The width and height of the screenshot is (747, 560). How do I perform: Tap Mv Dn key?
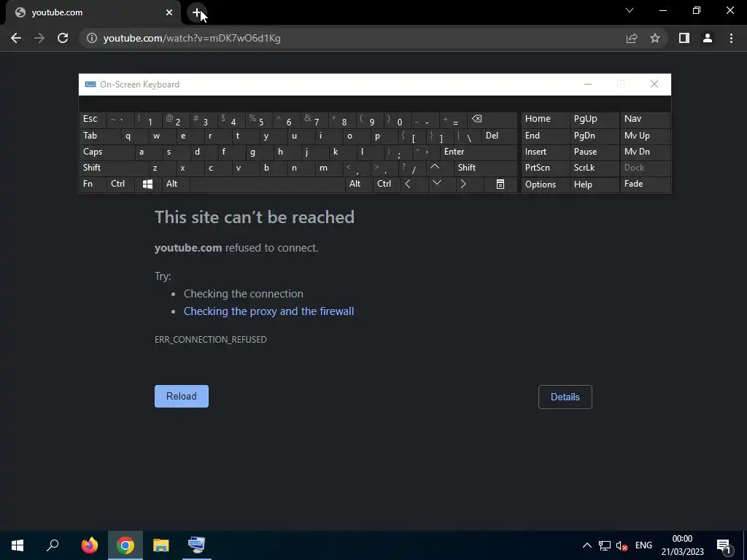(x=645, y=152)
